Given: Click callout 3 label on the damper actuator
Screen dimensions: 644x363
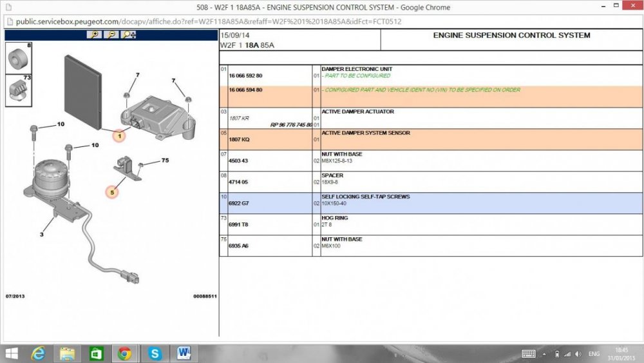Looking at the screenshot, I should click(41, 234).
